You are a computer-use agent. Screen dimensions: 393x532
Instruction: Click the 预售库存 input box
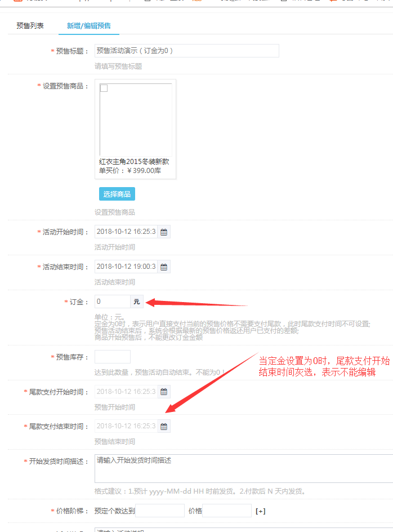[x=113, y=357]
